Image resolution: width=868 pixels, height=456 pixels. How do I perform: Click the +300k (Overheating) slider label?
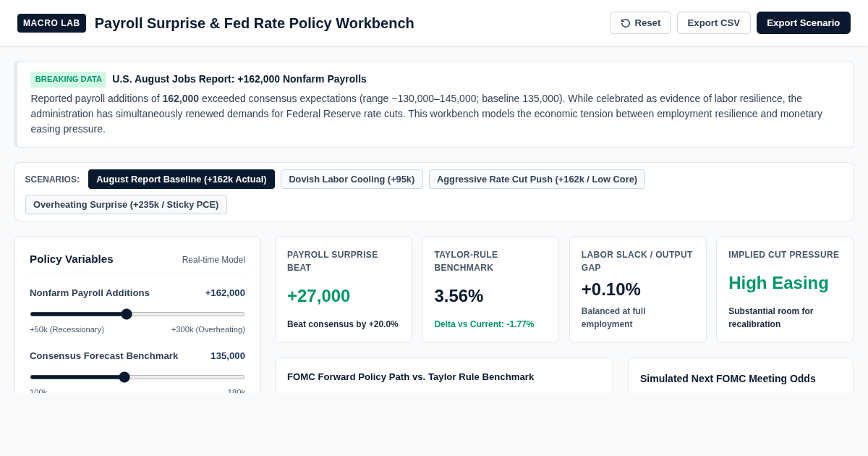pyautogui.click(x=208, y=329)
